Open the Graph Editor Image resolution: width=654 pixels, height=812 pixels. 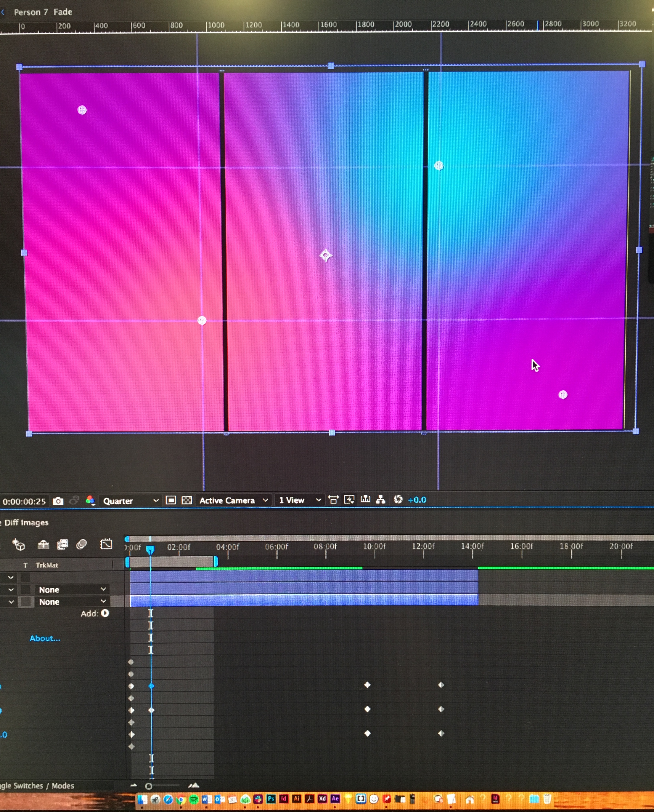click(106, 544)
